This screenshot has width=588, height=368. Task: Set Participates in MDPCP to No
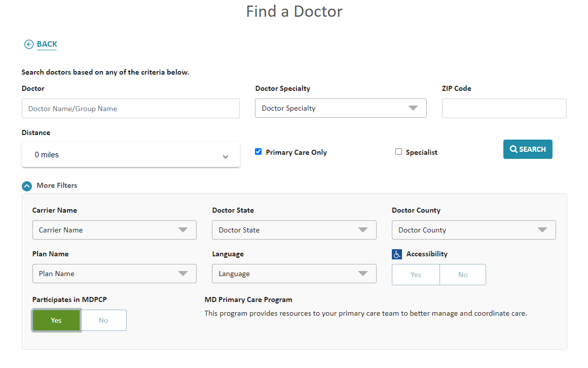point(103,320)
